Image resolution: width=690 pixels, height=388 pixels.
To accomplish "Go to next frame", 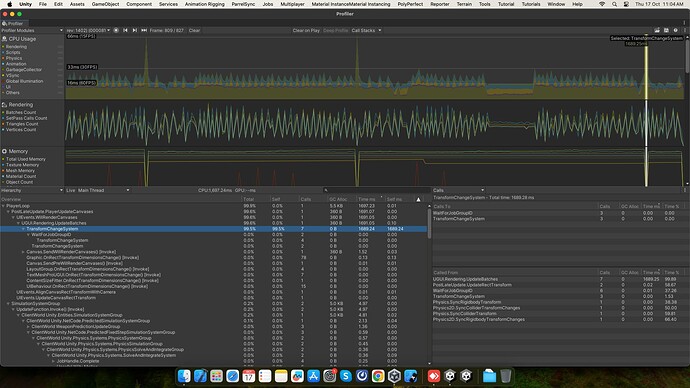I will (135, 30).
